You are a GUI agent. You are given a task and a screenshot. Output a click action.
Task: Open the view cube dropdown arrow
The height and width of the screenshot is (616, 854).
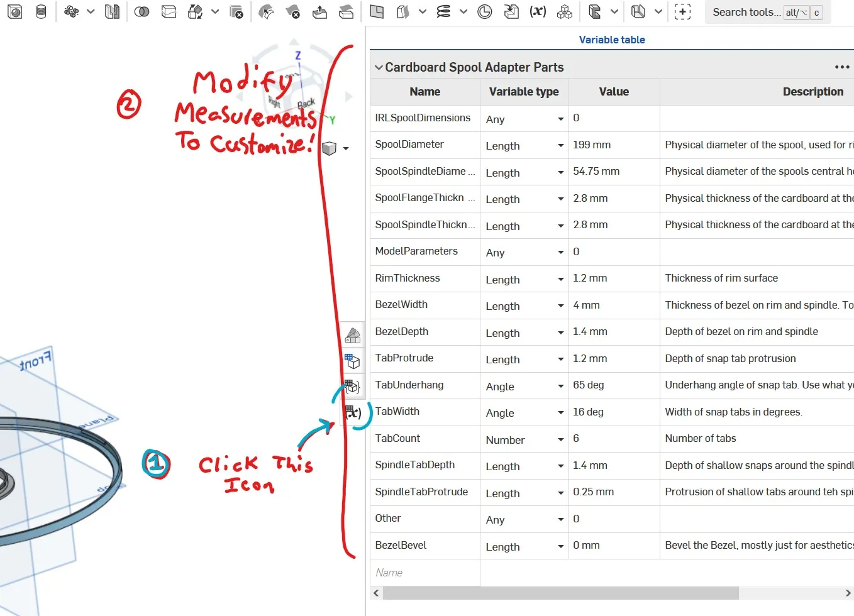click(x=346, y=149)
